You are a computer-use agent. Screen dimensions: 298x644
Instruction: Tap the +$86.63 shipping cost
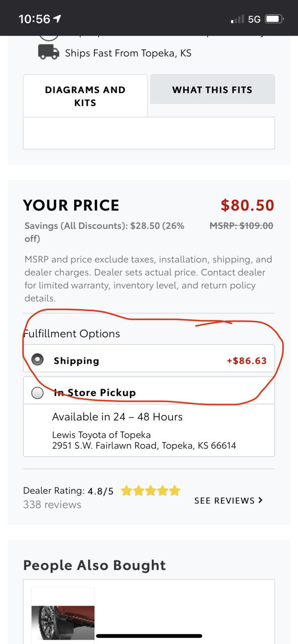(x=247, y=361)
